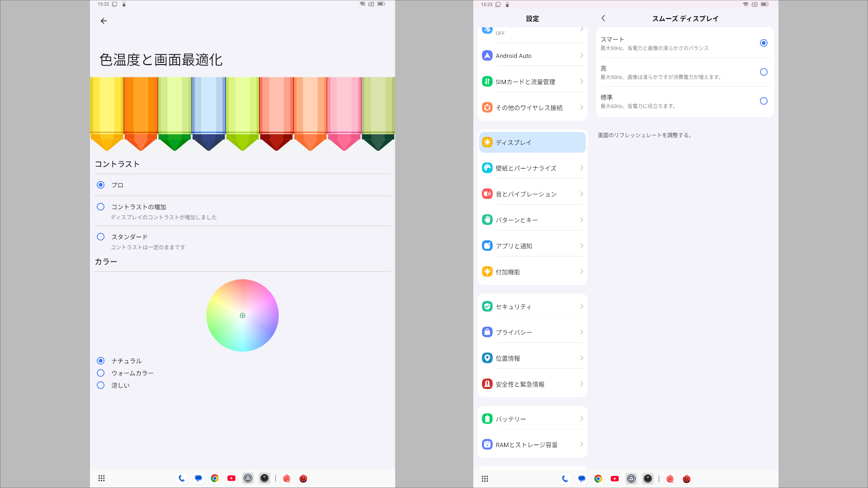The height and width of the screenshot is (488, 868).
Task: Click the SIM card and data icon
Action: click(x=487, y=82)
